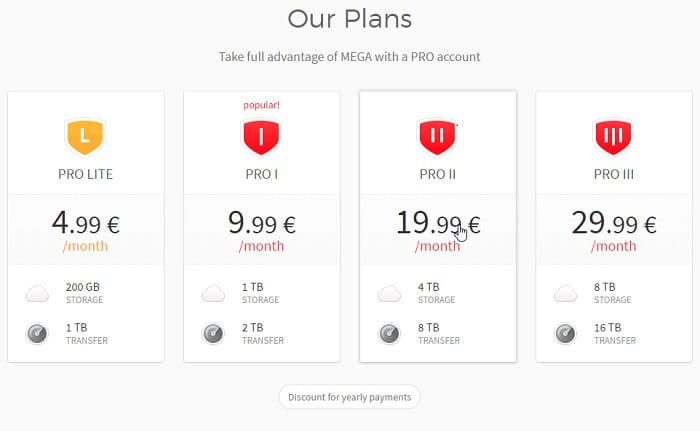This screenshot has width=700, height=431.
Task: Click the transfer gauge icon in PRO LITE
Action: [x=37, y=334]
